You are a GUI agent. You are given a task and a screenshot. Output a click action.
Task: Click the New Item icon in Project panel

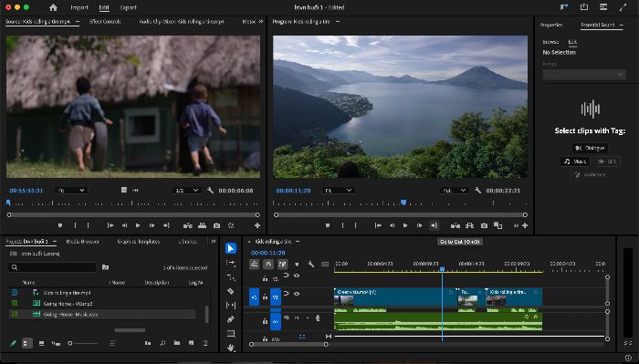191,343
